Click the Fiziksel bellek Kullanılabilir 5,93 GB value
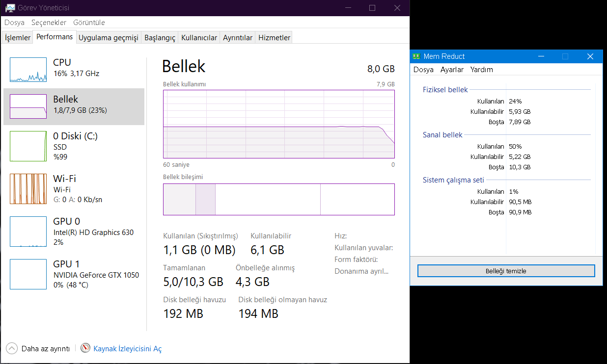This screenshot has height=364, width=607. pyautogui.click(x=520, y=111)
